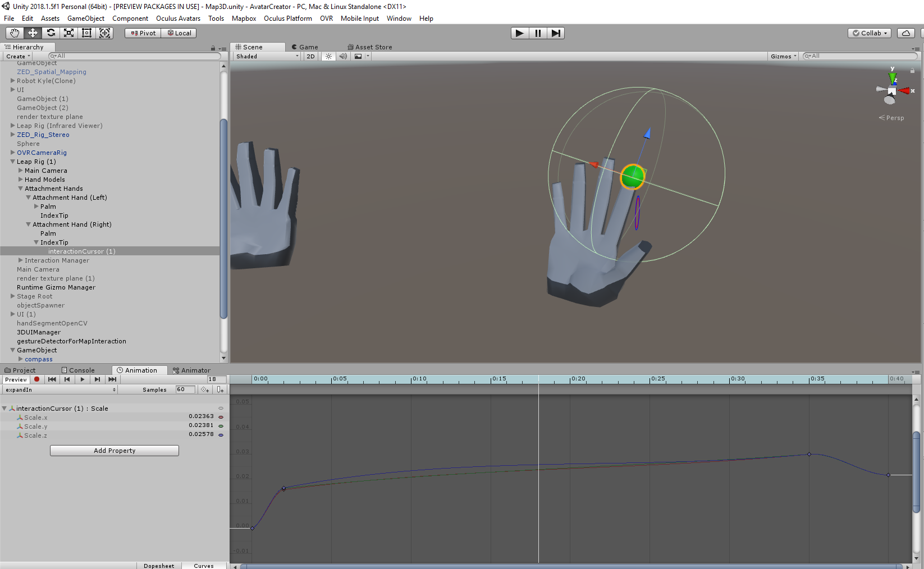Play the animation clip

pyautogui.click(x=83, y=379)
